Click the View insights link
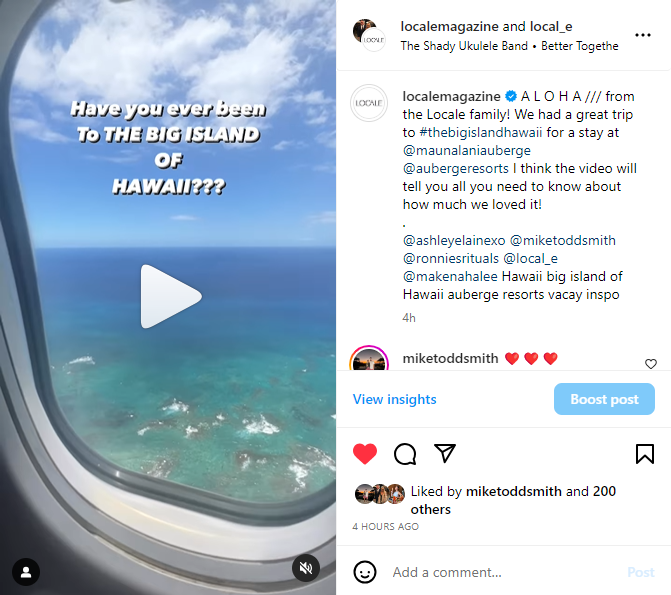The width and height of the screenshot is (671, 595). point(394,399)
